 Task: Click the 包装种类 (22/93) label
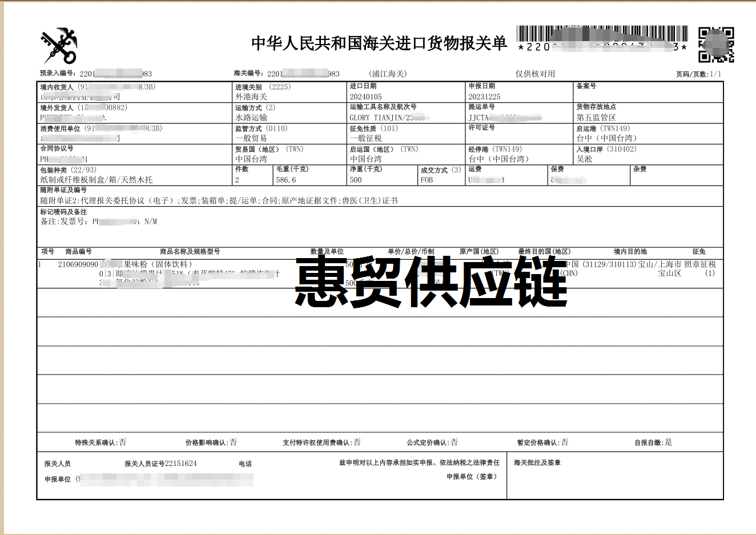pyautogui.click(x=68, y=170)
